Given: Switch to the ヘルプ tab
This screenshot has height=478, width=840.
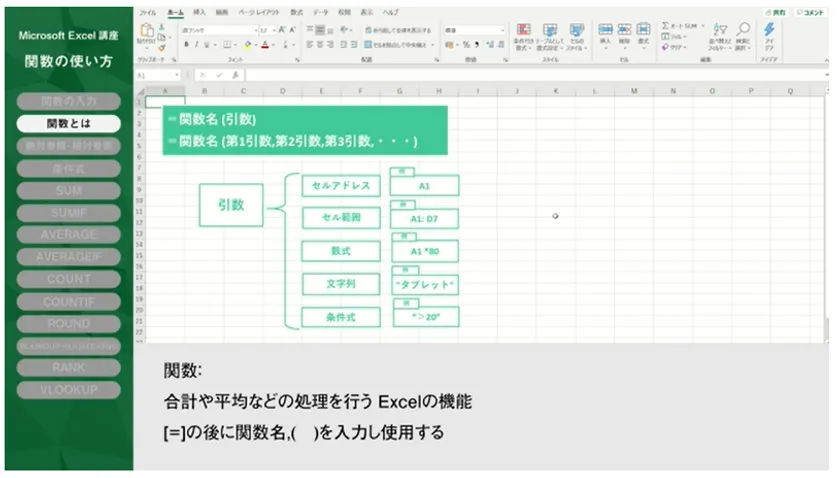Looking at the screenshot, I should pyautogui.click(x=391, y=12).
